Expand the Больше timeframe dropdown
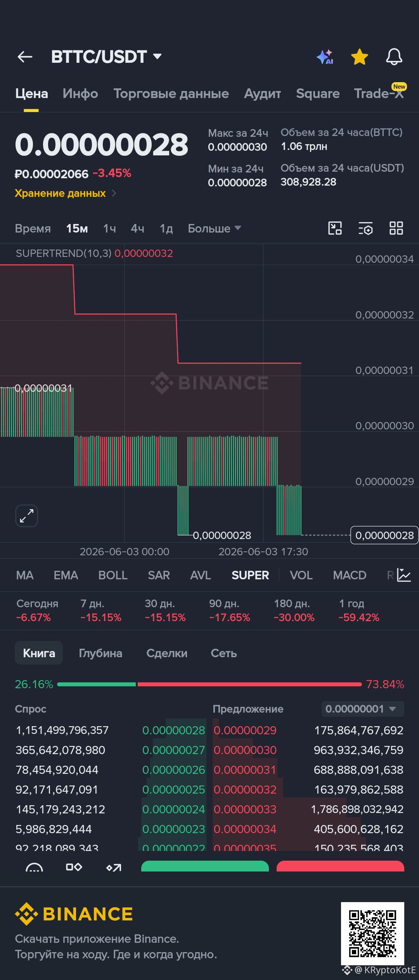Screen dimensions: 419x980 pyautogui.click(x=214, y=228)
